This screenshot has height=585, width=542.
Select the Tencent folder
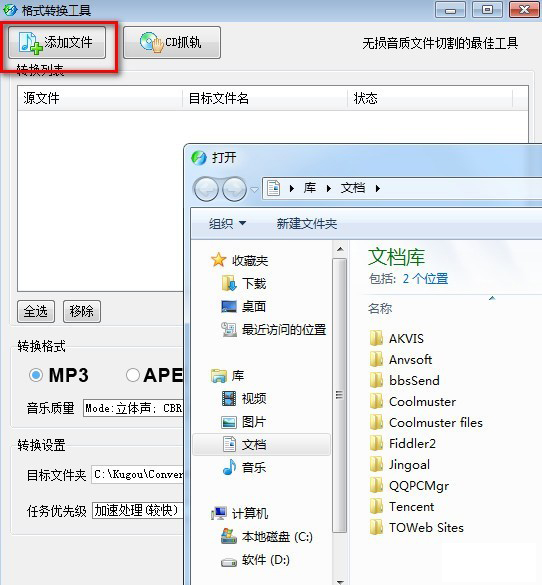pyautogui.click(x=402, y=506)
